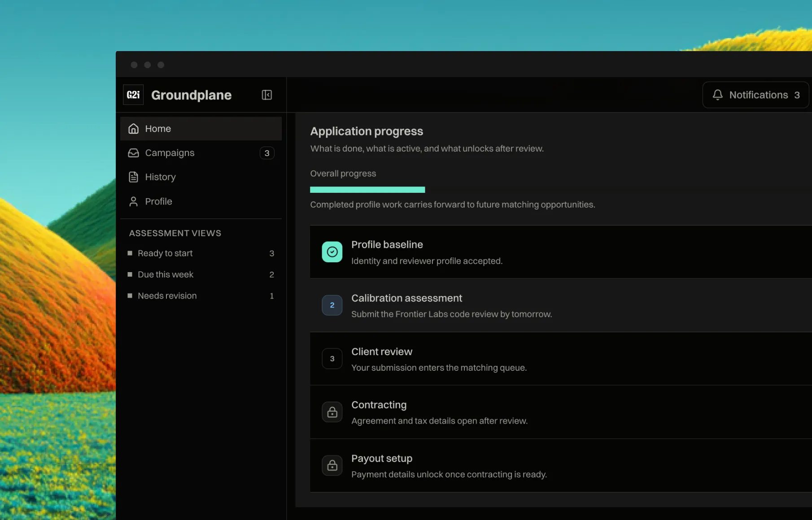Go to the History page
Viewport: 812px width, 520px height.
pos(201,177)
